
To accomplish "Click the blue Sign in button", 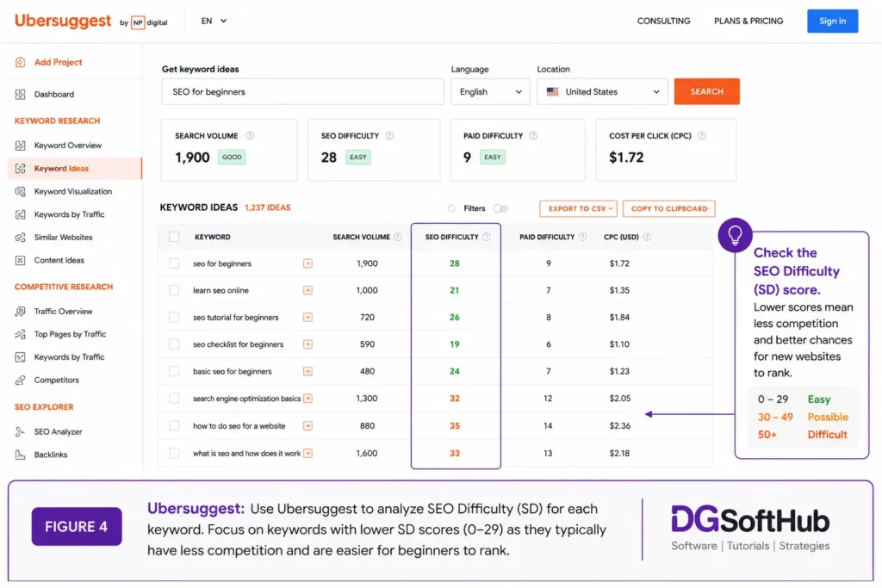I will [833, 21].
